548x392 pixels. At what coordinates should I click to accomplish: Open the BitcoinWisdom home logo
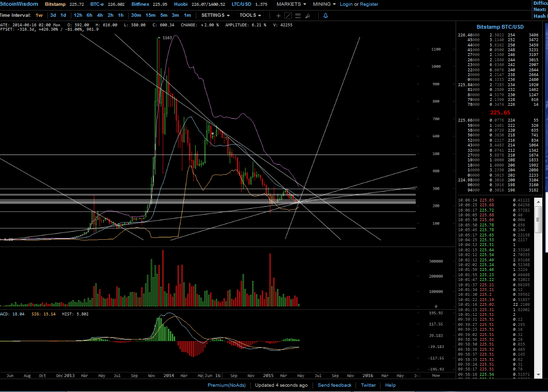(19, 4)
